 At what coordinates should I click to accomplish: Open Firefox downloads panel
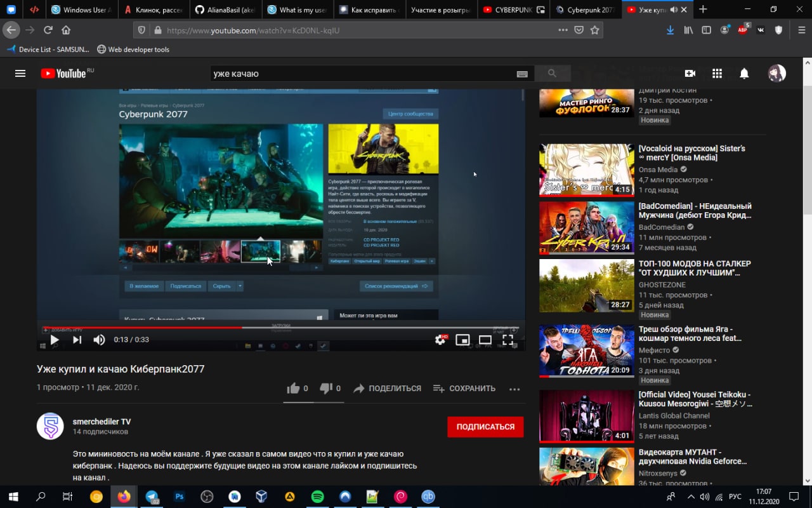tap(671, 30)
